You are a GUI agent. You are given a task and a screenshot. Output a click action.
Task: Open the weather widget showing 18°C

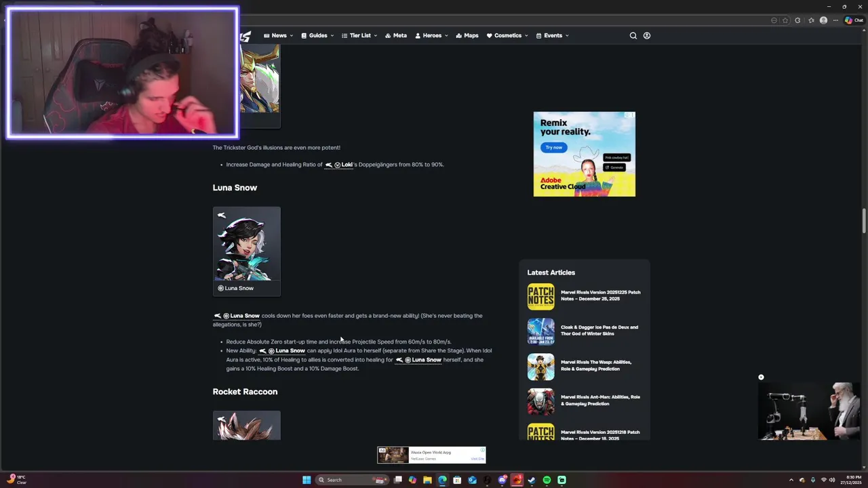[17, 480]
